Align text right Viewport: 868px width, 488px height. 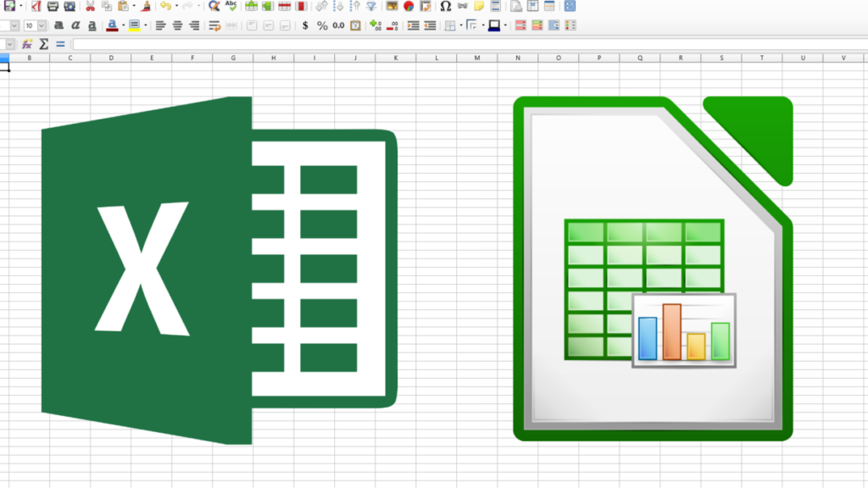pos(194,25)
